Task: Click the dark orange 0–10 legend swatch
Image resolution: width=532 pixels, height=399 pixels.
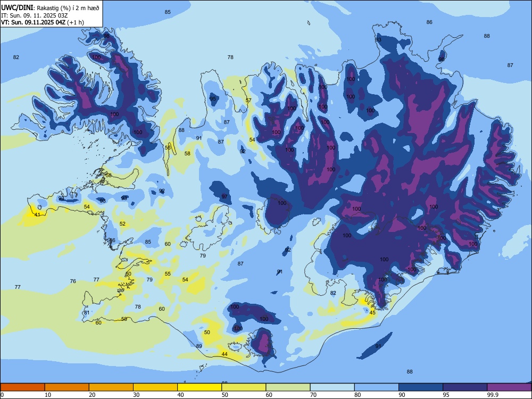Action: pos(22,387)
